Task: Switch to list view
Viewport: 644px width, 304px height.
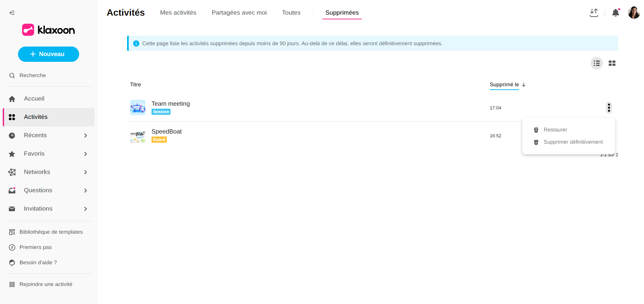Action: tap(597, 64)
